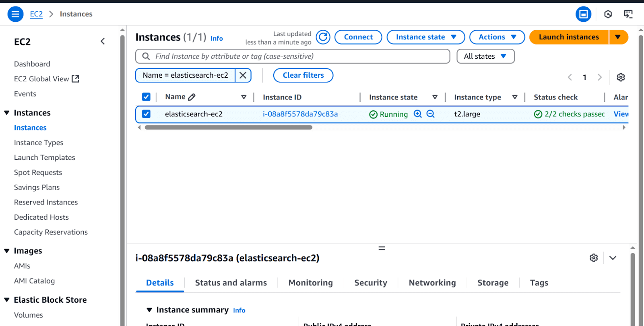Screen dimensions: 644x326
Task: Click the Connect button
Action: [358, 37]
